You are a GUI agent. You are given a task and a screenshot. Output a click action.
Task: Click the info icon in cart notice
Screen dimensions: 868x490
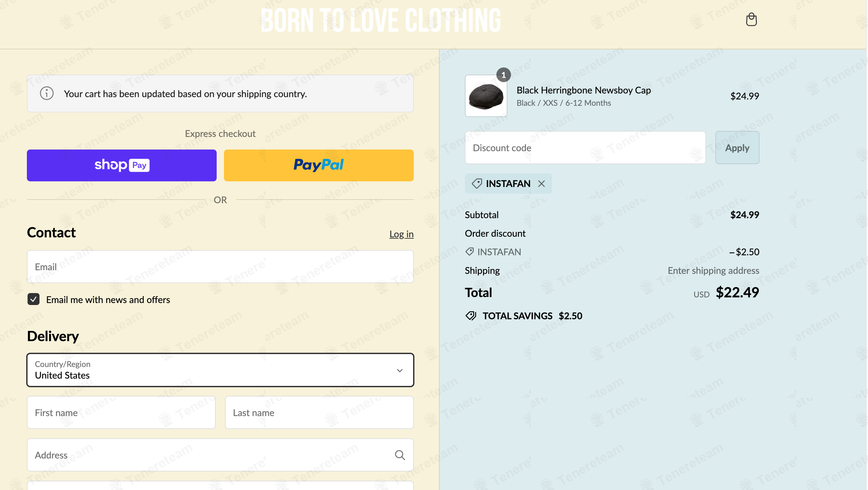coord(47,93)
